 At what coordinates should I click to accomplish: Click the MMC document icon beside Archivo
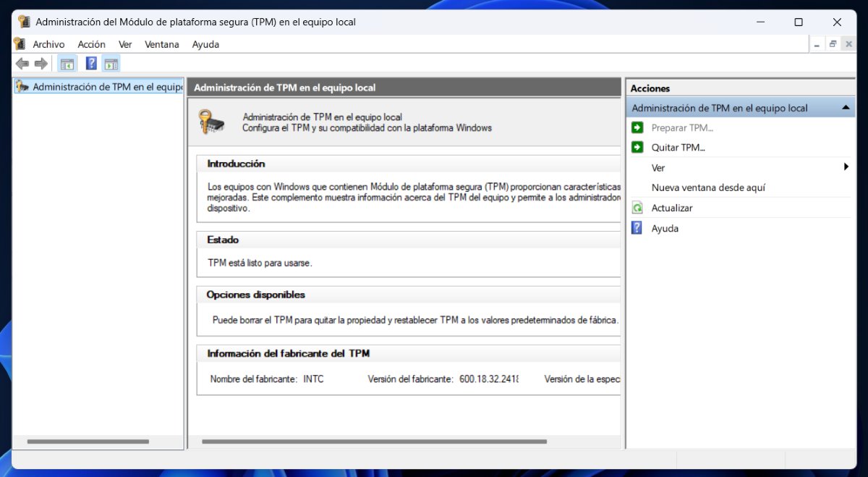point(20,44)
